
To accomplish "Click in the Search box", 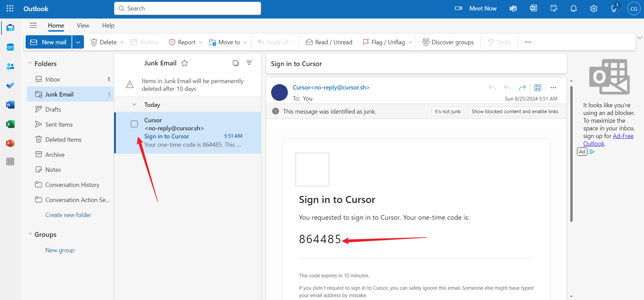I will pyautogui.click(x=187, y=9).
